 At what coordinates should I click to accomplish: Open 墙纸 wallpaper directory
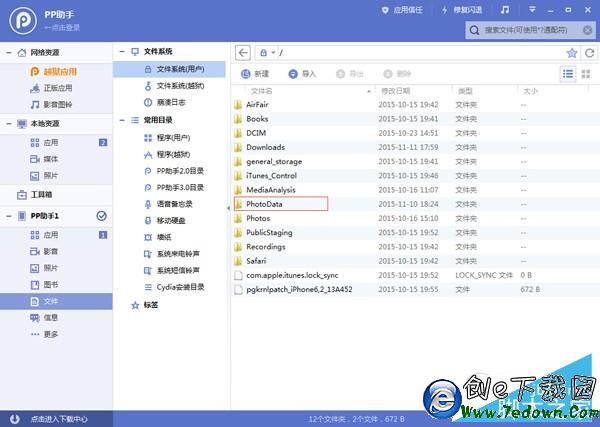coord(158,237)
